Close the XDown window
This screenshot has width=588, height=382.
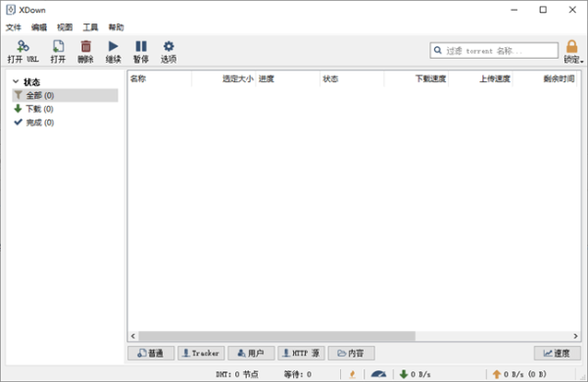click(x=572, y=10)
